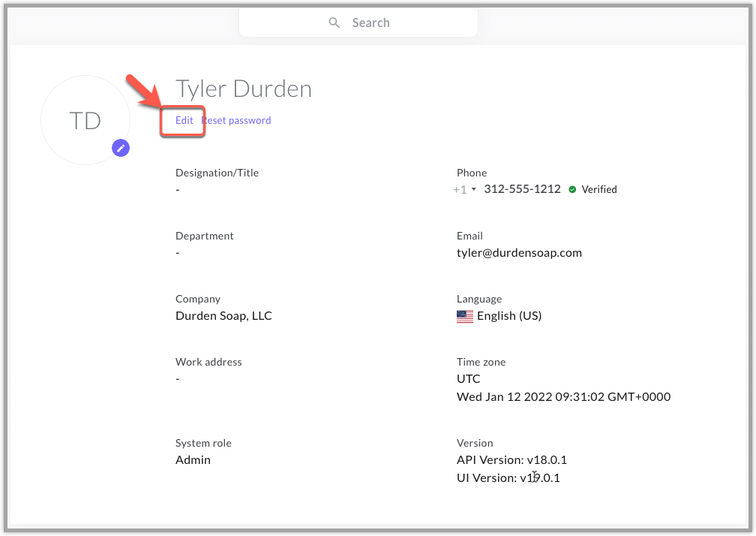Click the Reset password link
756x536 pixels.
236,120
